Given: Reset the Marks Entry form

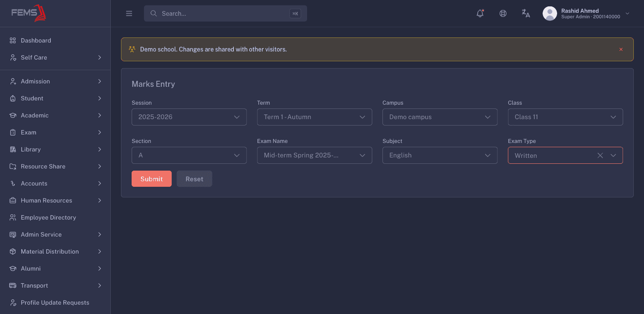Looking at the screenshot, I should [x=194, y=179].
